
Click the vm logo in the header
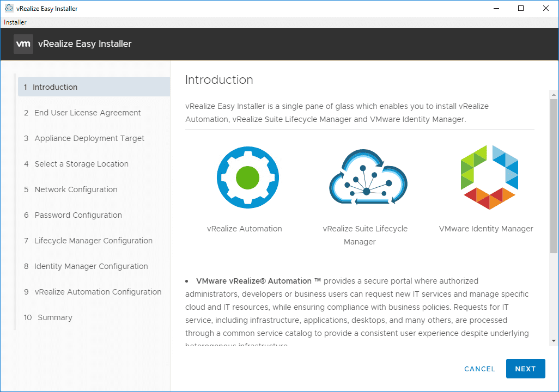point(23,44)
